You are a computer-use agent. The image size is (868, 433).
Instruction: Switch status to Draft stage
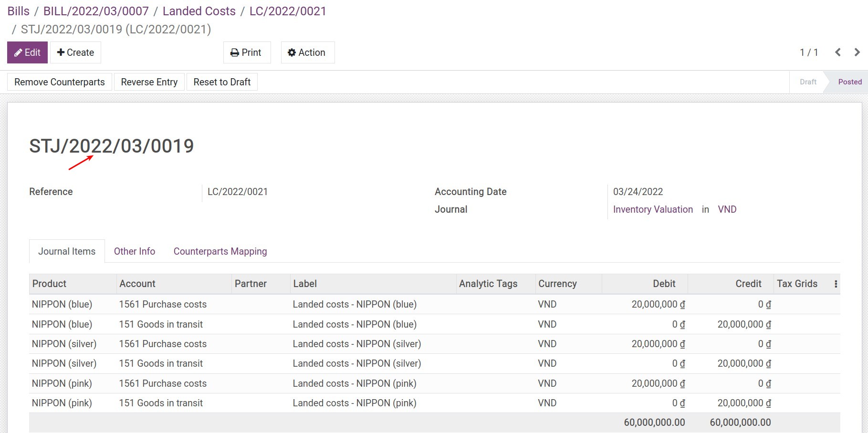pos(807,82)
